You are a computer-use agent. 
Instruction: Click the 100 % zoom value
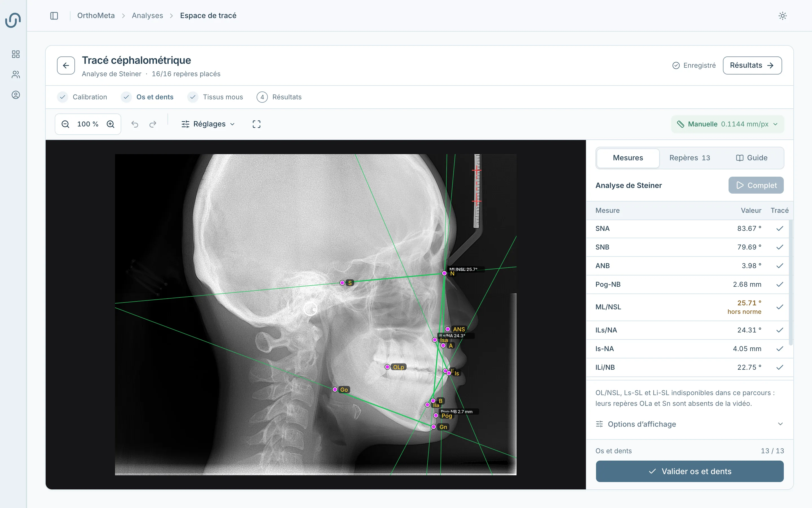point(88,124)
